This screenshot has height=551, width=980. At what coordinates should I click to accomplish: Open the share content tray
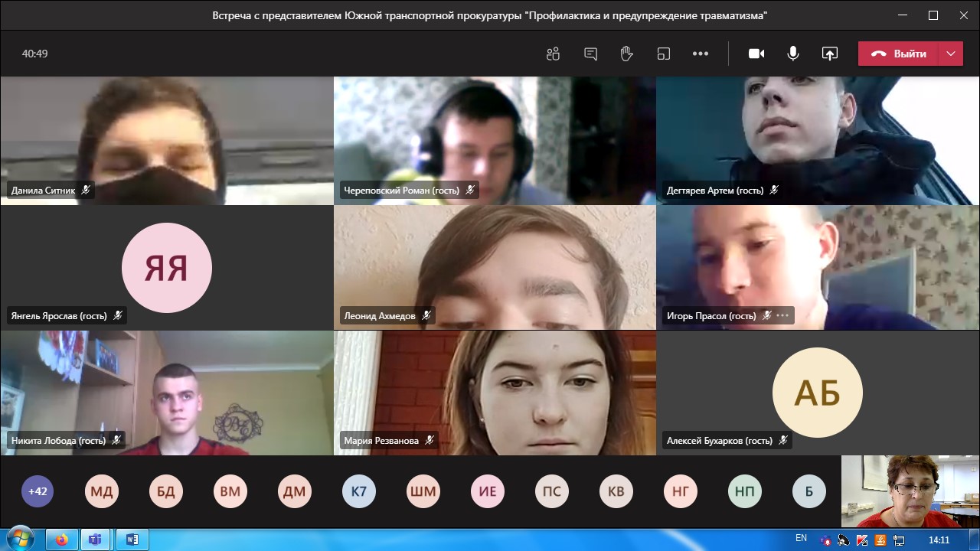(829, 54)
